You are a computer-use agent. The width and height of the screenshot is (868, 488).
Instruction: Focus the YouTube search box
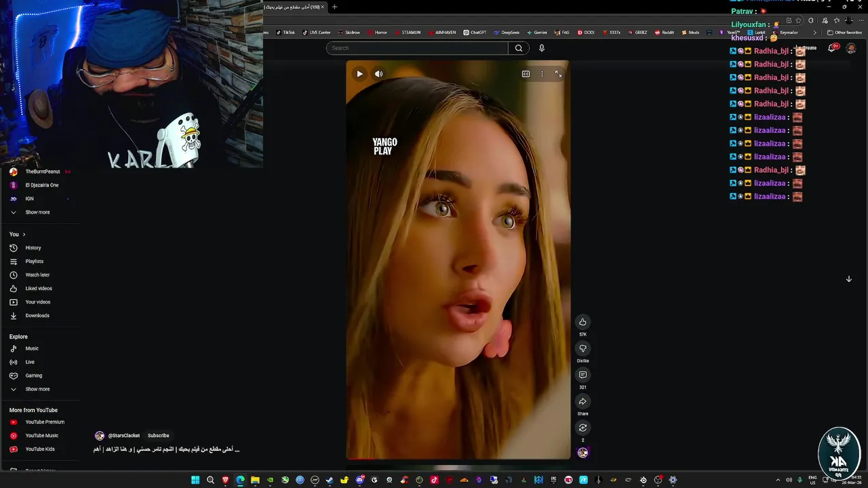(x=417, y=48)
